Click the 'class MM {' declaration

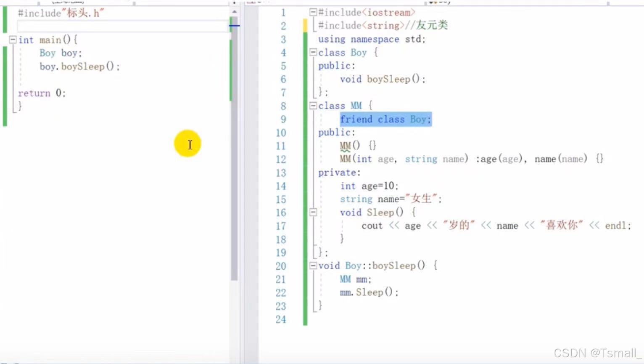tap(345, 106)
